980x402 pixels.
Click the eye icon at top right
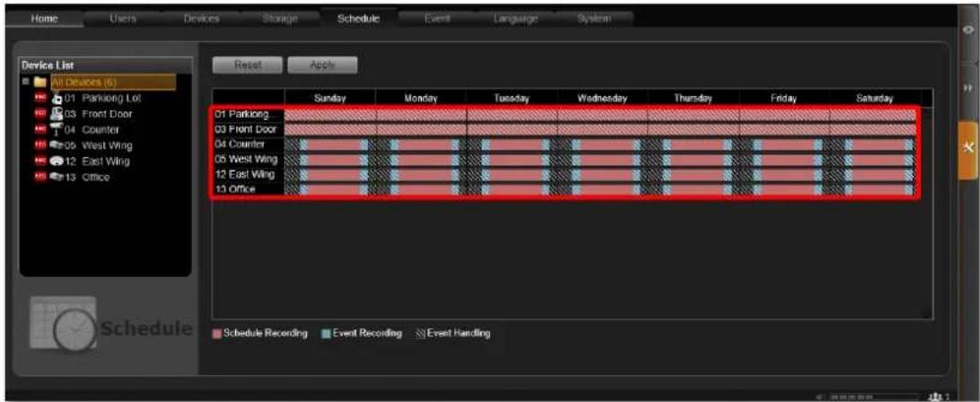(968, 31)
